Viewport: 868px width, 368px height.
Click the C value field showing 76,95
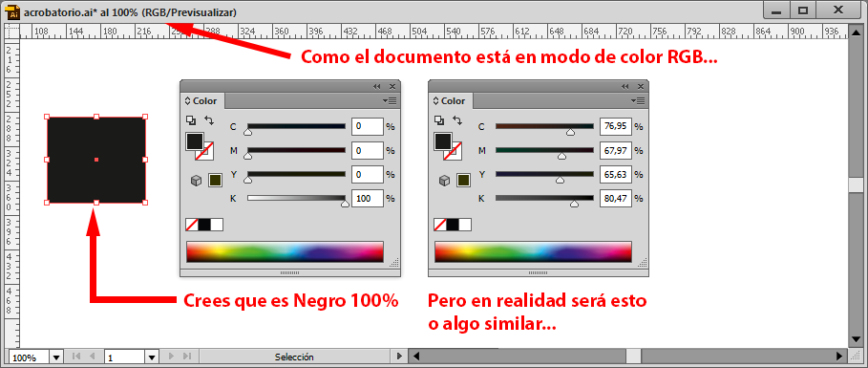(616, 126)
